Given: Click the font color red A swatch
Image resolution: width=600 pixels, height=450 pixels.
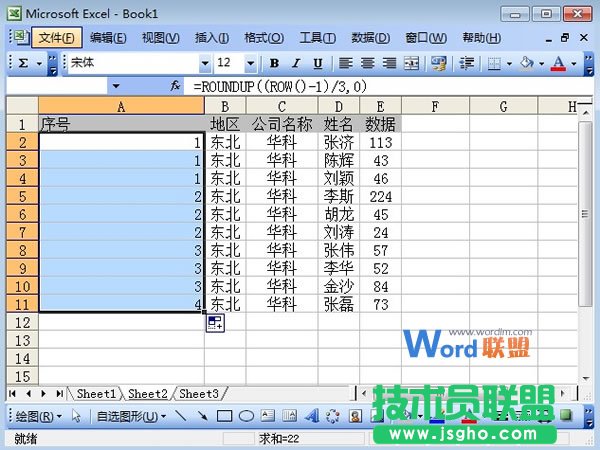Looking at the screenshot, I should click(x=559, y=63).
